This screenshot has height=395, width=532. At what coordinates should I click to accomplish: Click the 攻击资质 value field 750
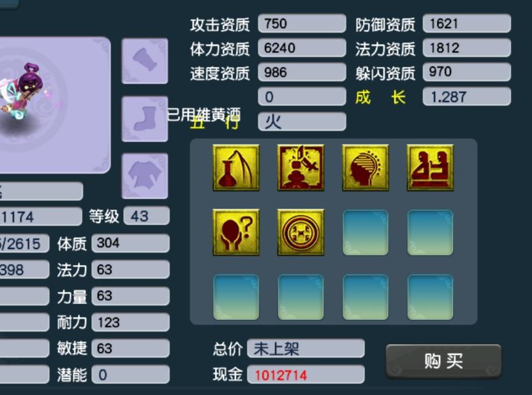pyautogui.click(x=302, y=24)
